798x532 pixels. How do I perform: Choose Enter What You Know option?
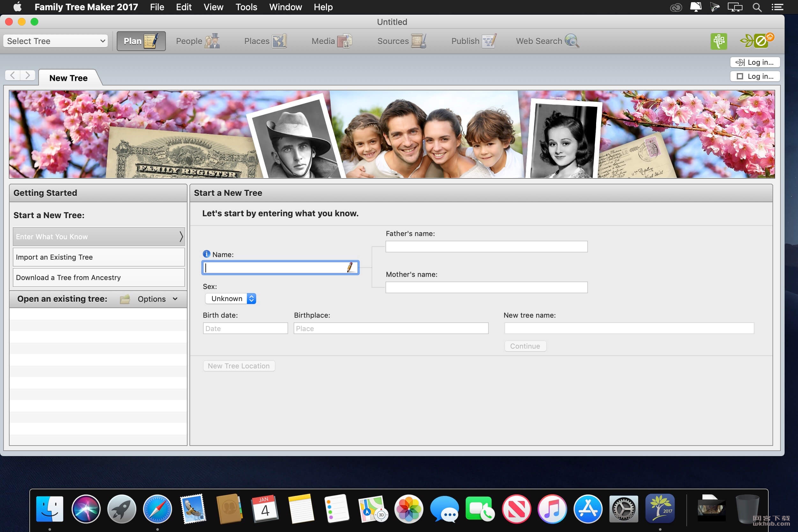[99, 236]
